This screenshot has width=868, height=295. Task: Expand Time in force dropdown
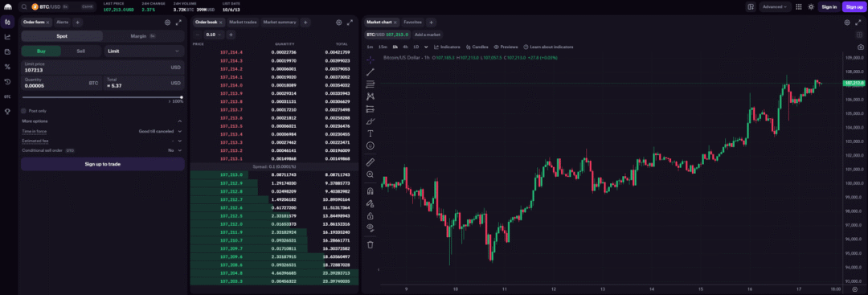tap(160, 131)
